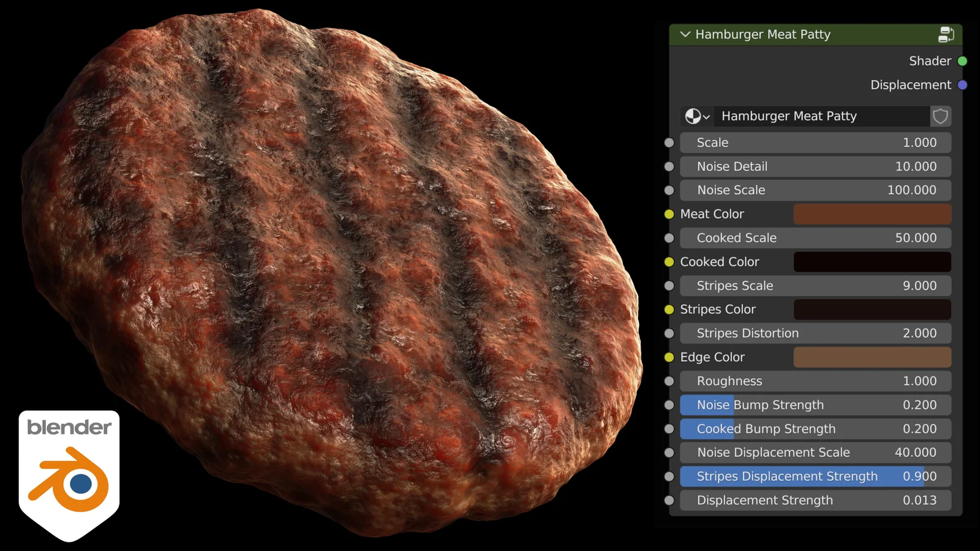
Task: Click the gray Scale input socket
Action: coord(668,142)
